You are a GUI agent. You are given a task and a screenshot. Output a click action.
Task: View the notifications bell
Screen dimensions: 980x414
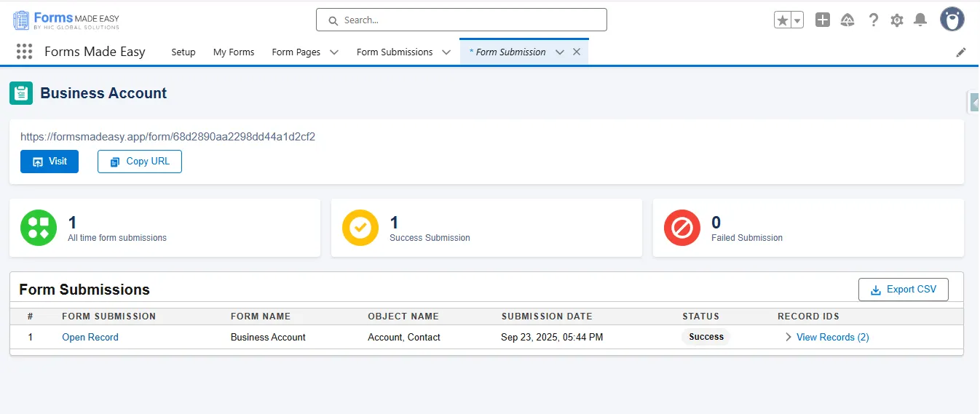pyautogui.click(x=920, y=20)
